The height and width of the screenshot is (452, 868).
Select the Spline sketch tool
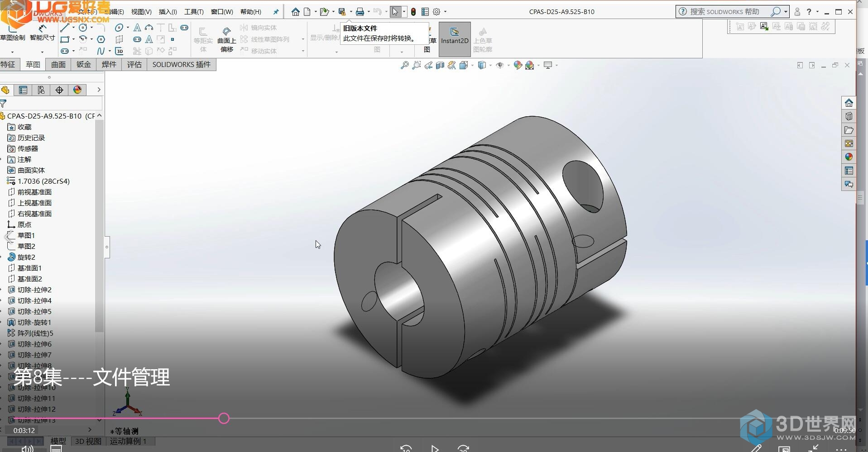[101, 51]
